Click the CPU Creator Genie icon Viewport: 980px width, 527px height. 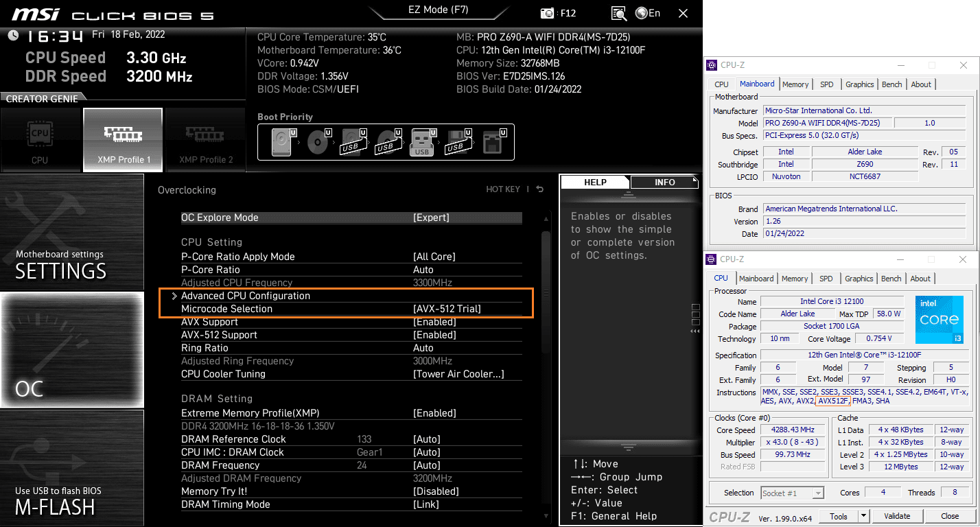(40, 139)
